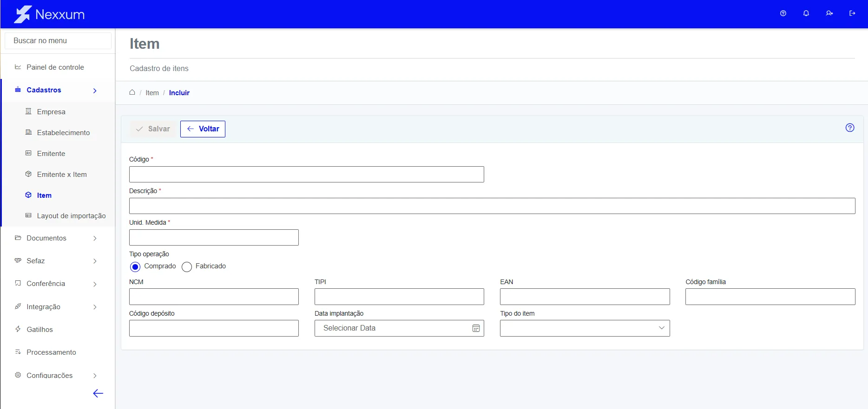868x409 pixels.
Task: Open Layout de importação menu entry
Action: 71,216
